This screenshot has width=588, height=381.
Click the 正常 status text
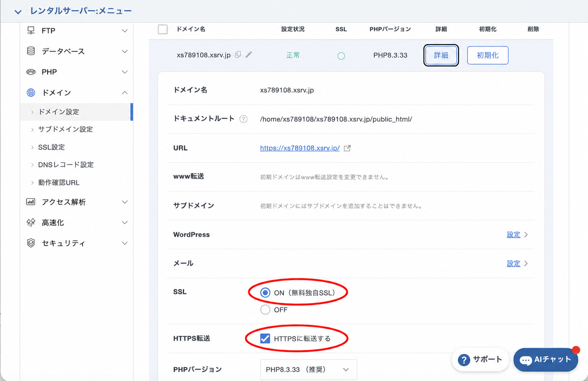click(x=293, y=55)
